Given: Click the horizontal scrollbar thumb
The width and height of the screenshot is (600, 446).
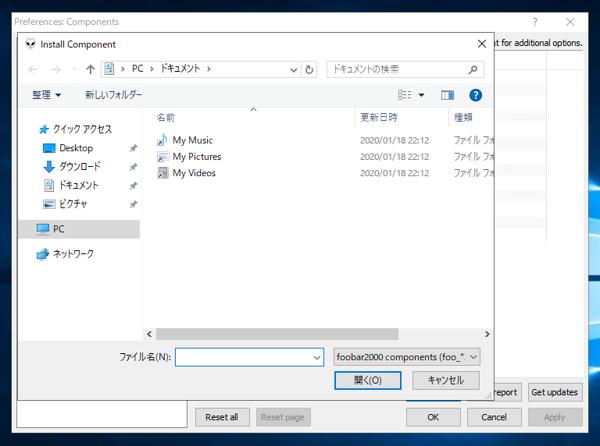Looking at the screenshot, I should 277,334.
